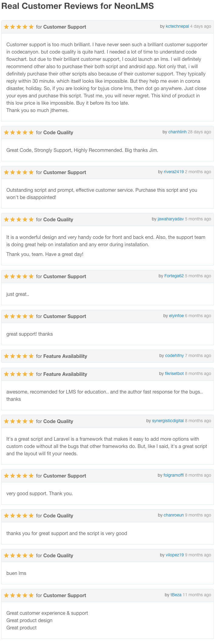Click star rating on kctechnepal's review
This screenshot has width=216, height=644.
pos(19,27)
